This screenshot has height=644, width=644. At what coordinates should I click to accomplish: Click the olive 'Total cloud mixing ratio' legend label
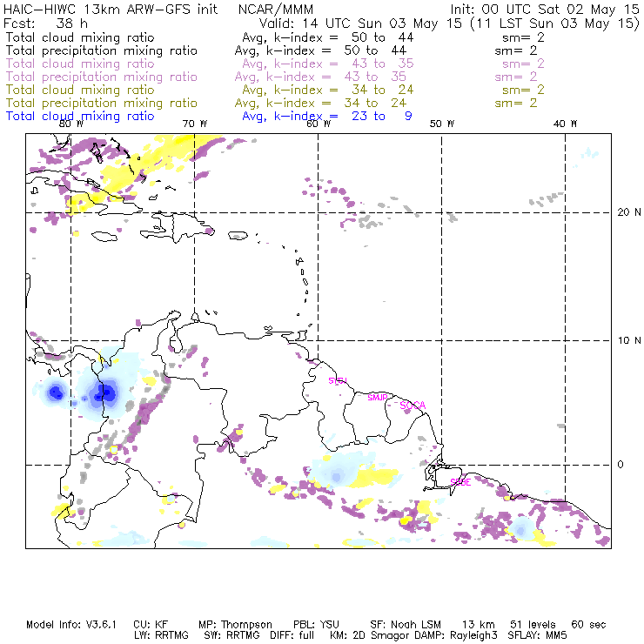click(x=80, y=90)
